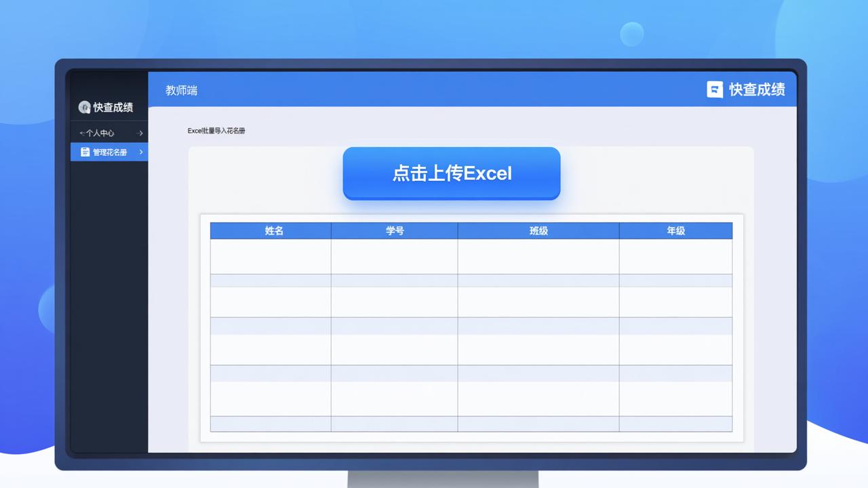The width and height of the screenshot is (868, 488).
Task: Expand the 管理花名册 chevron arrow
Action: coord(141,152)
